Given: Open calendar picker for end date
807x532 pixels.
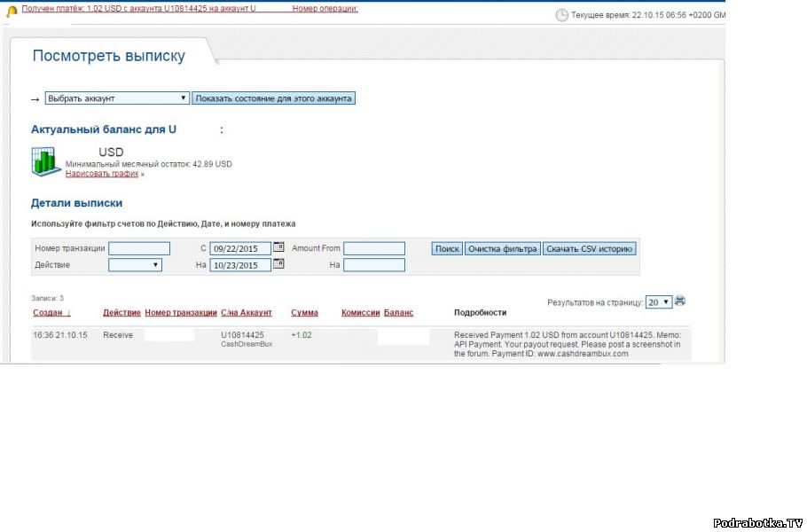Looking at the screenshot, I should (x=278, y=264).
